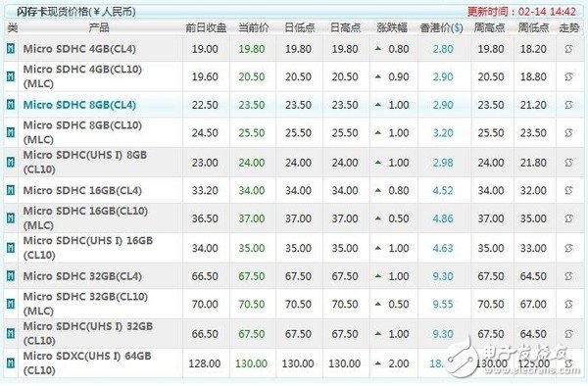Open the Micro SDHC 32GB(CL10) (MLC) product link
Viewport: 588px width, 386px height.
[85, 304]
